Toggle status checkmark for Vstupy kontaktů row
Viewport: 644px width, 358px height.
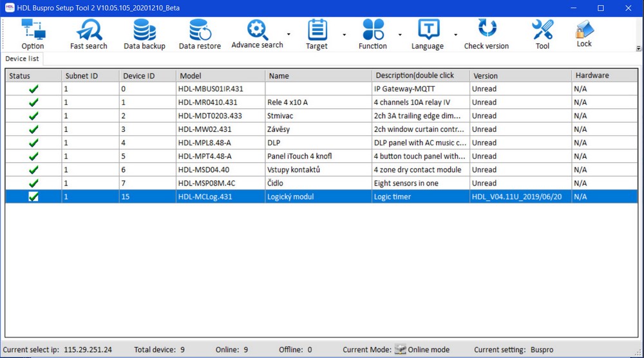click(33, 169)
